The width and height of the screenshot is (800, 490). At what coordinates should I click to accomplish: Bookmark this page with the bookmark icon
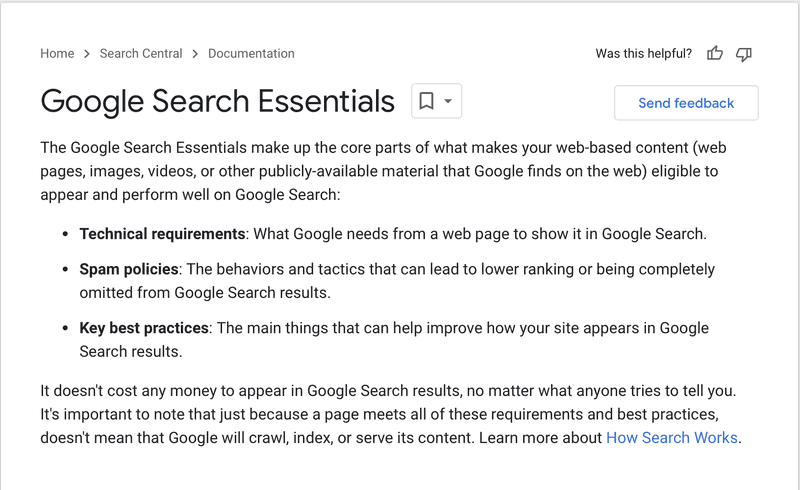coord(427,101)
